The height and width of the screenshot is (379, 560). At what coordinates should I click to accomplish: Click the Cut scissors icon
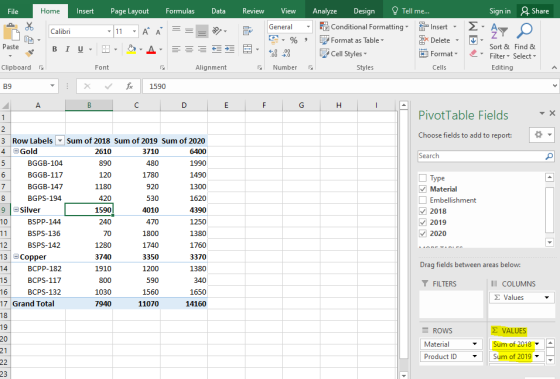tap(29, 26)
